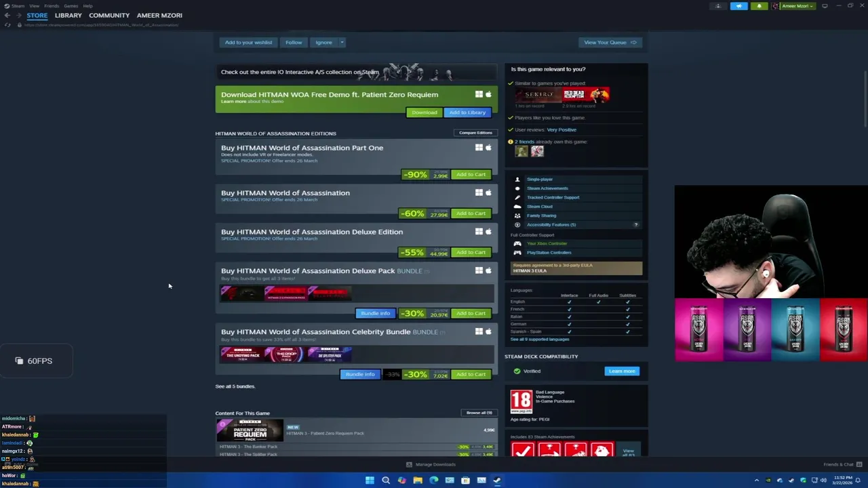Open the green notifications bell
The width and height of the screenshot is (868, 488).
(759, 6)
